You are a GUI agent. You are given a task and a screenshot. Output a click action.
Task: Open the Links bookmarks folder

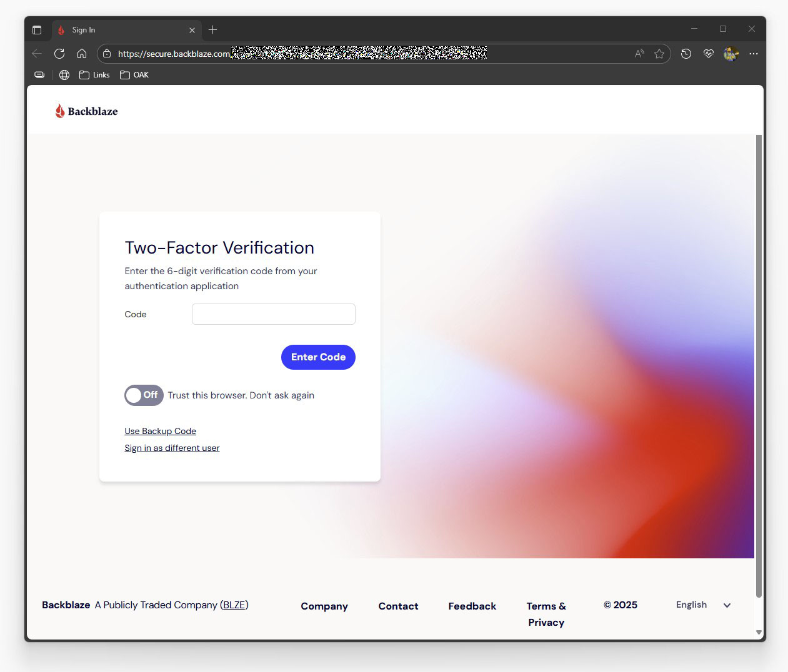point(94,75)
